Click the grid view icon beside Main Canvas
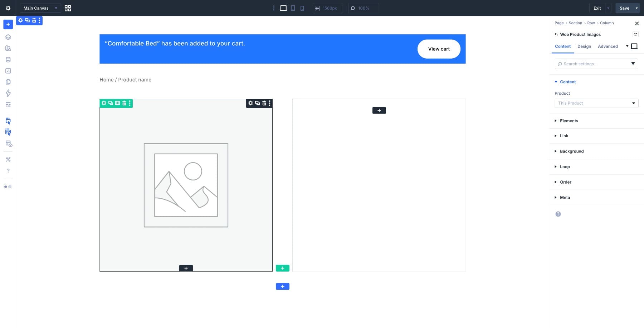Image resolution: width=644 pixels, height=328 pixels. [x=68, y=8]
